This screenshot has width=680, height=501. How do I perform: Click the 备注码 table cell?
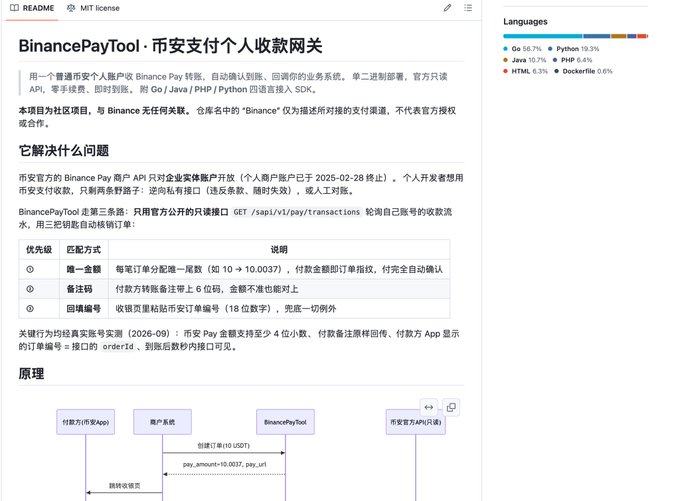point(84,289)
